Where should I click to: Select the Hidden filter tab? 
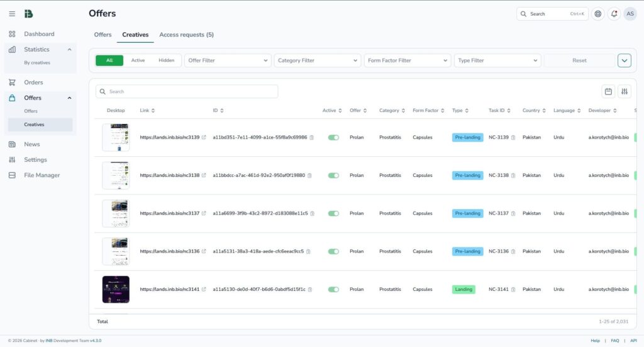point(166,60)
